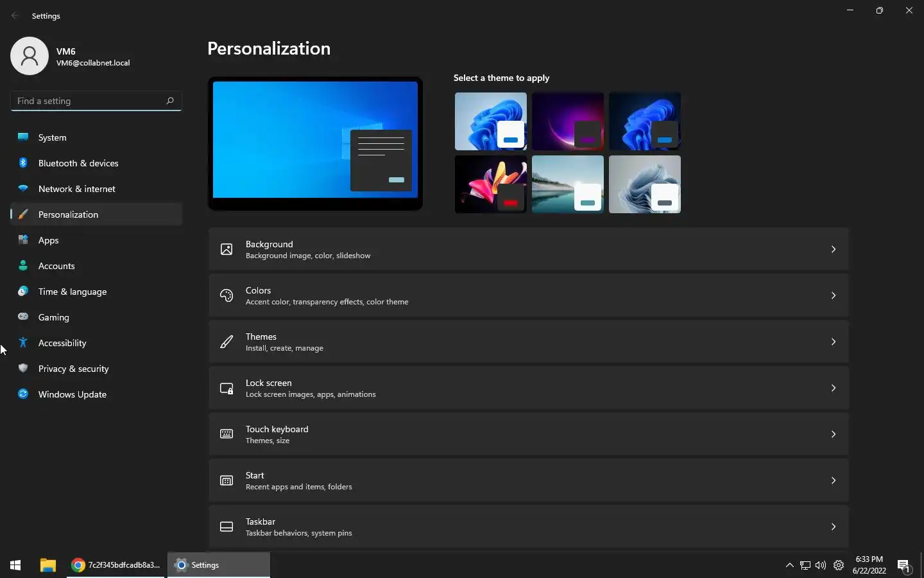Open Bluetooth & devices section
Viewport: 924px width, 578px height.
coord(96,162)
